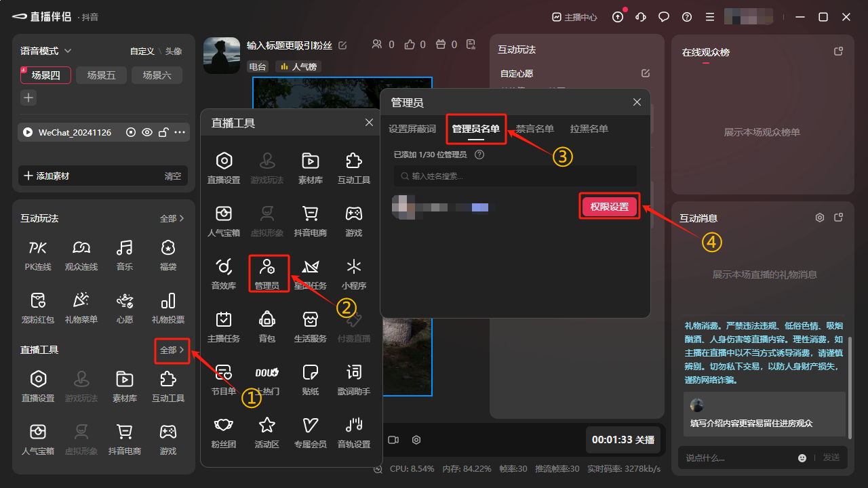Image resolution: width=868 pixels, height=488 pixels.
Task: Open the 小程序 mini-program tool
Action: tap(354, 273)
